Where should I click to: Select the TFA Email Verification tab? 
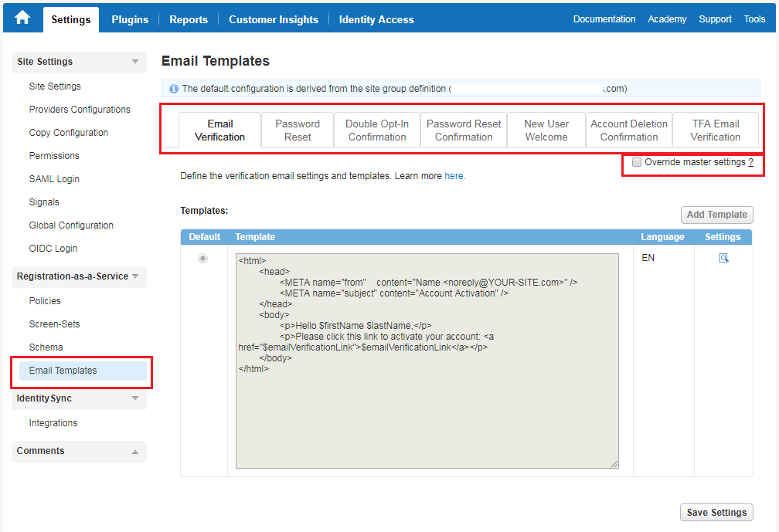click(716, 129)
